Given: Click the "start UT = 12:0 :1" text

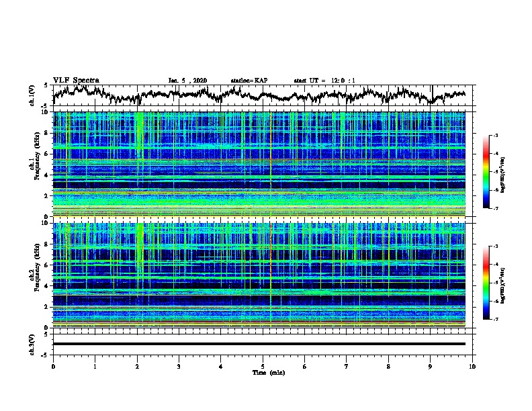Looking at the screenshot, I should click(x=324, y=81).
